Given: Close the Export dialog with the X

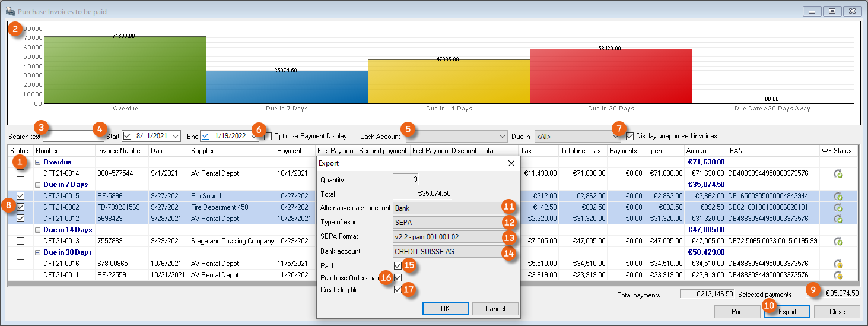Looking at the screenshot, I should tap(511, 163).
